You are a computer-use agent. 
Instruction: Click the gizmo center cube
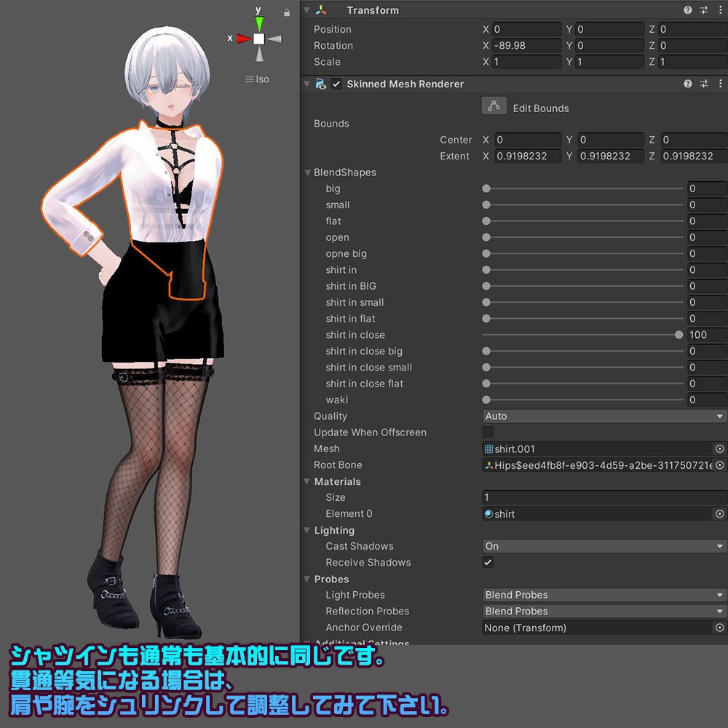coord(259,39)
